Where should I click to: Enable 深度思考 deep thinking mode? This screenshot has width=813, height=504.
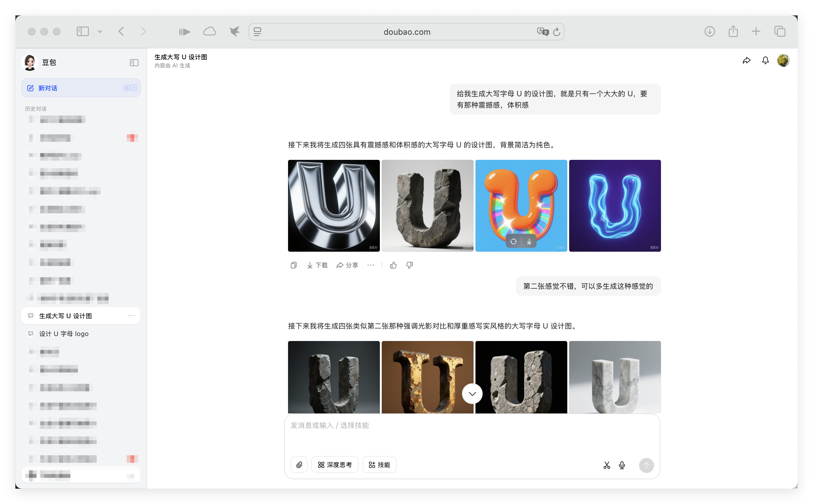click(335, 464)
